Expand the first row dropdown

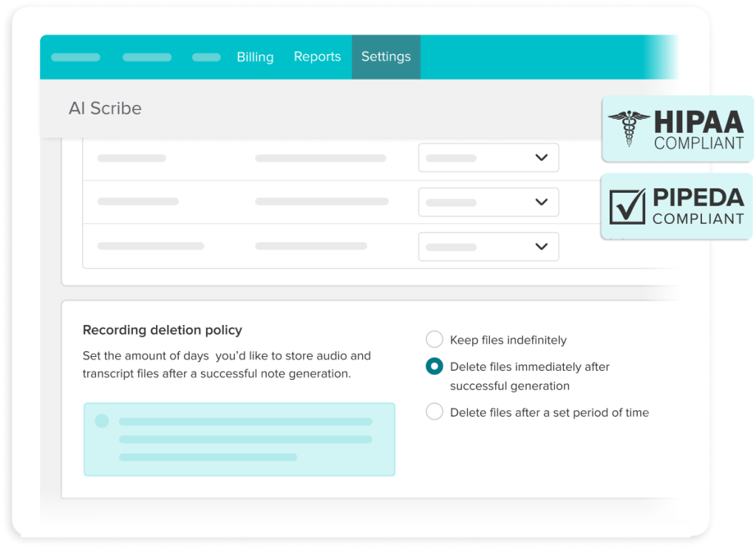488,157
